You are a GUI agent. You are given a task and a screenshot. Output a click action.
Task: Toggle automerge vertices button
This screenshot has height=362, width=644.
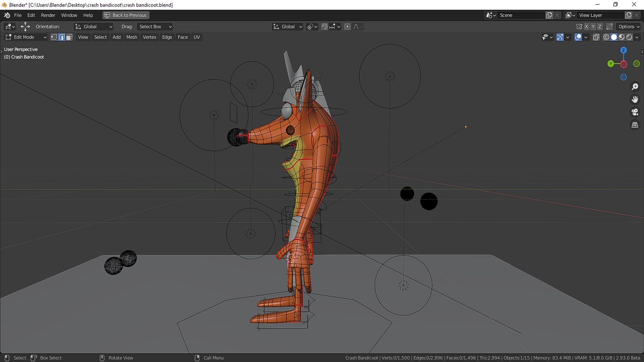609,26
